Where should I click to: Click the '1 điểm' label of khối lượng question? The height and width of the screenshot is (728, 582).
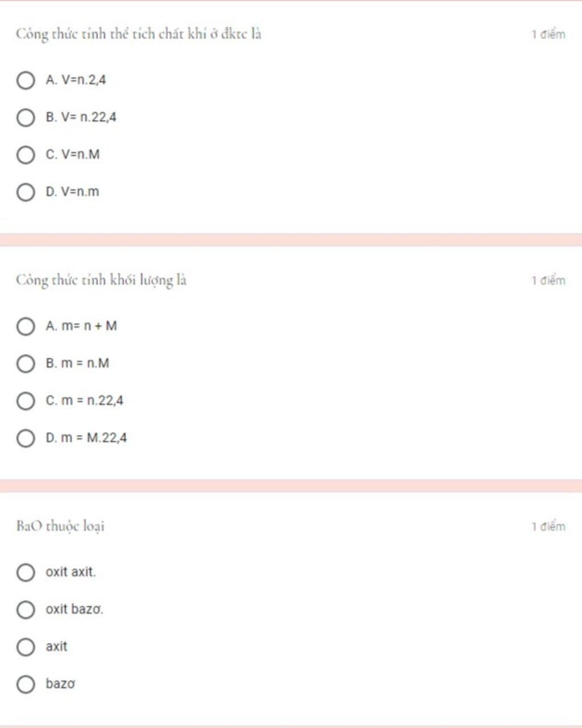[x=548, y=280]
